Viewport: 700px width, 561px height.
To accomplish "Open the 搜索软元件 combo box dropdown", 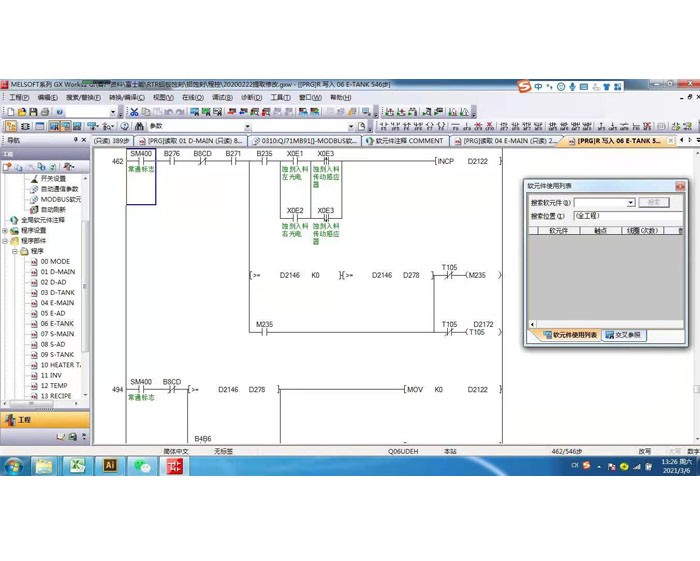I will [x=630, y=202].
